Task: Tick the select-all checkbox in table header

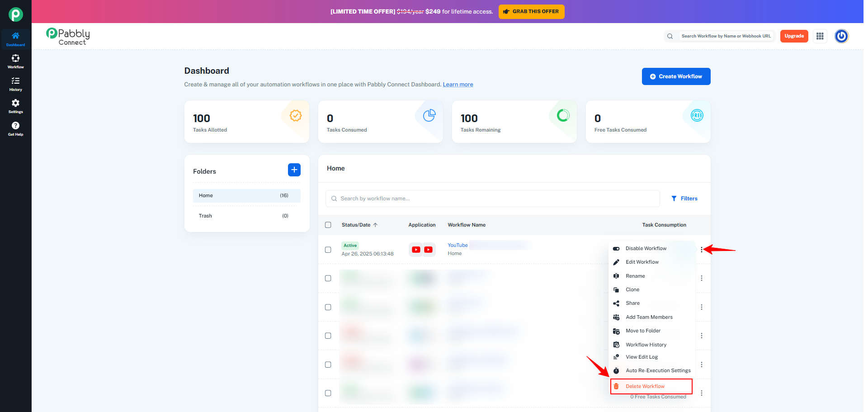Action: click(x=328, y=225)
